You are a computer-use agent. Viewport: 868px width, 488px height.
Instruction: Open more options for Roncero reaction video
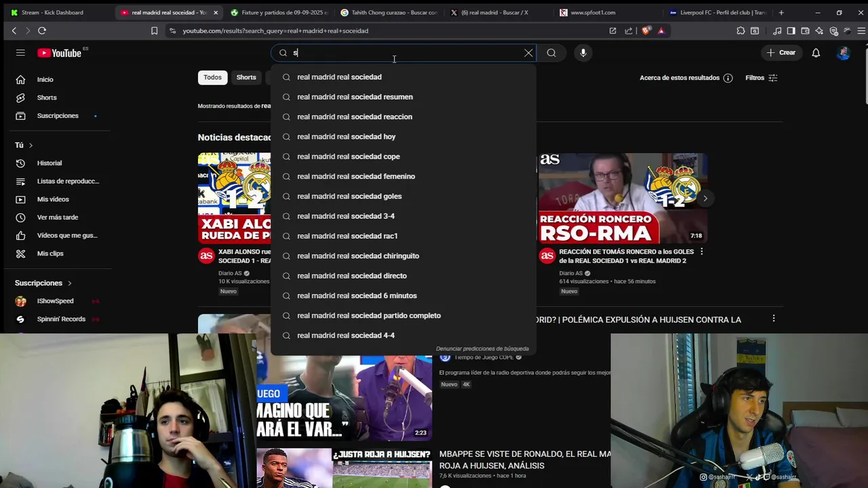point(702,251)
